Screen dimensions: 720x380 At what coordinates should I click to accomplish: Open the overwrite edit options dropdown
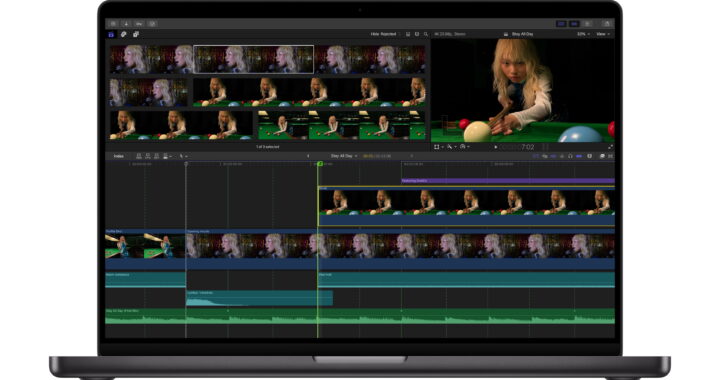click(x=168, y=156)
